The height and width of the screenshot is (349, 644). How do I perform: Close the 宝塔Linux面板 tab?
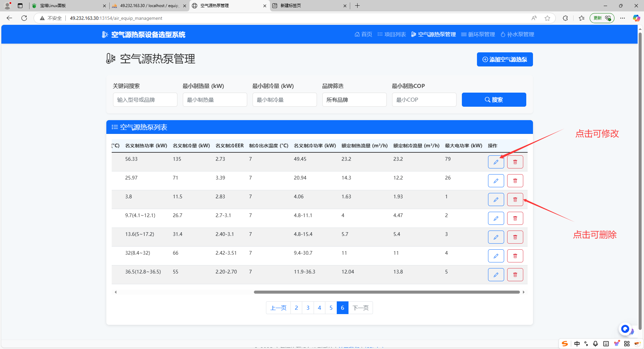104,6
